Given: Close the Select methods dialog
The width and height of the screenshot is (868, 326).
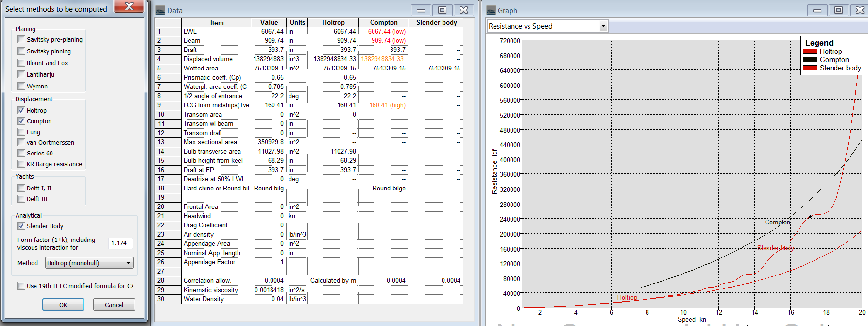Looking at the screenshot, I should tap(129, 6).
